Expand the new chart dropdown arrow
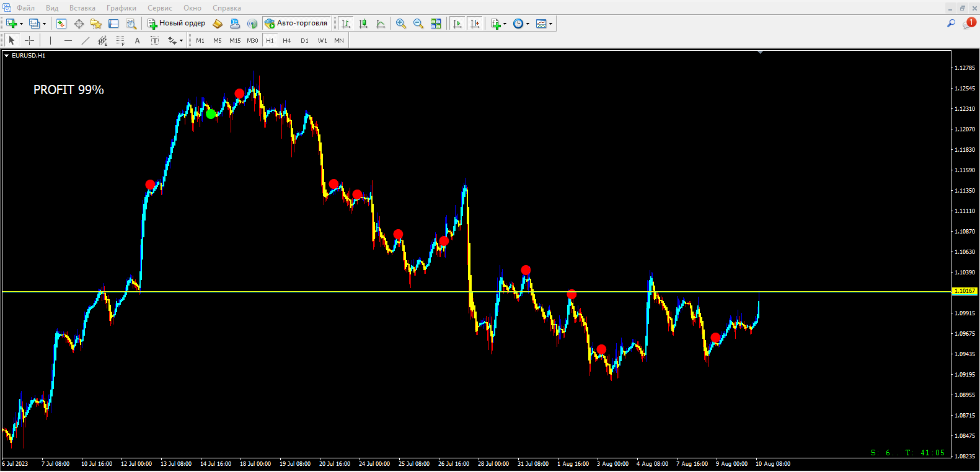Viewport: 980px width, 472px height. [x=22, y=24]
